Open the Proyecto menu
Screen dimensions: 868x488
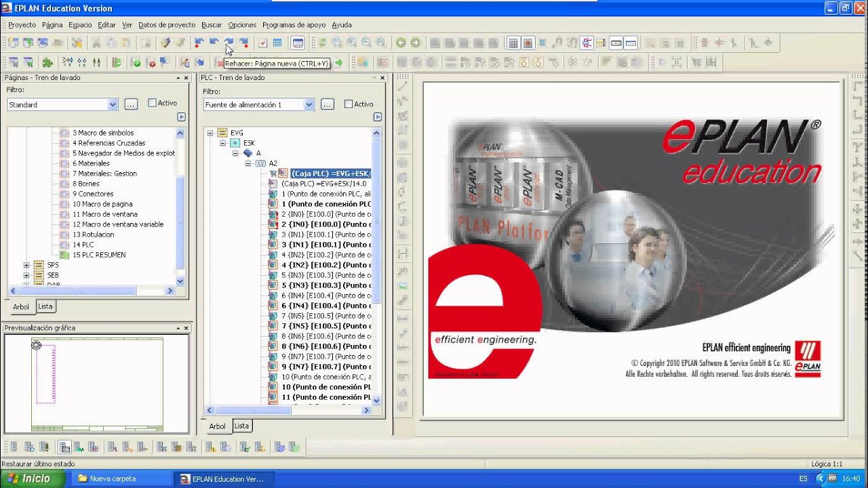pos(22,25)
